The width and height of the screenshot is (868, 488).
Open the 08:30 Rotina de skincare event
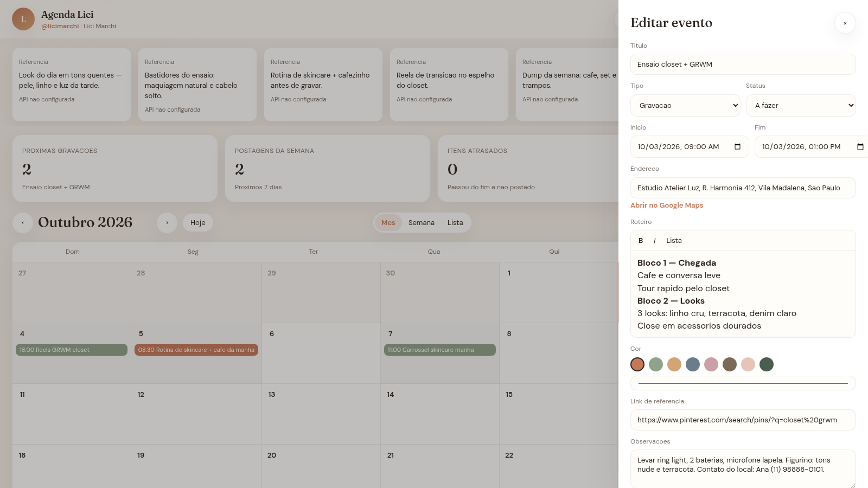(x=196, y=350)
